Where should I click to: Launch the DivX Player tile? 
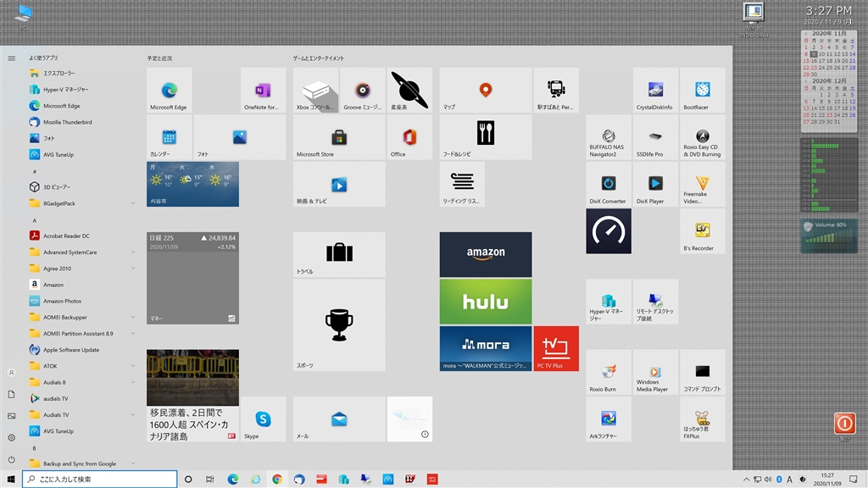click(x=655, y=184)
